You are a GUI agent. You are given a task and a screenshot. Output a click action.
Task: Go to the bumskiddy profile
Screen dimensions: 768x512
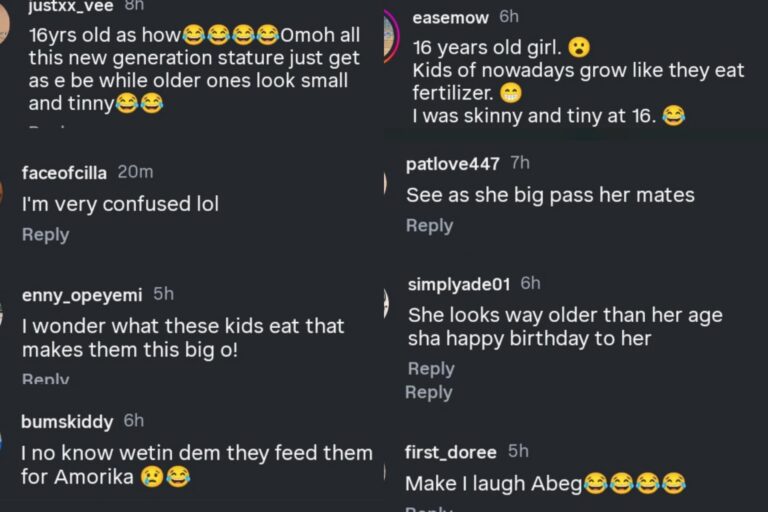tap(67, 421)
